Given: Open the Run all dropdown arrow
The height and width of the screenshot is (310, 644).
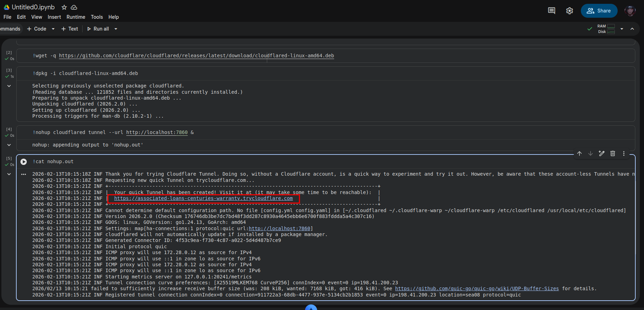Looking at the screenshot, I should (x=116, y=29).
